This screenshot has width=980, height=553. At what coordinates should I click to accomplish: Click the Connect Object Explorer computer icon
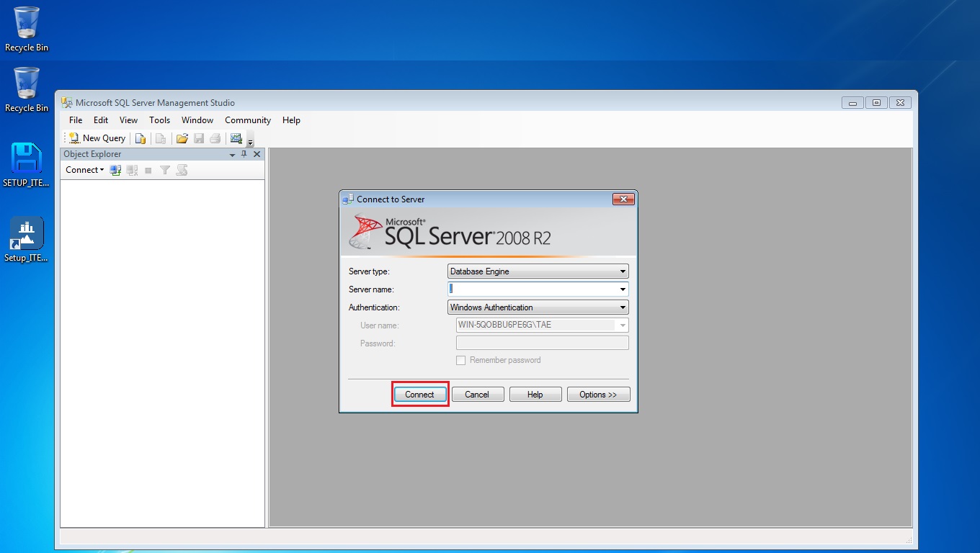pyautogui.click(x=115, y=170)
